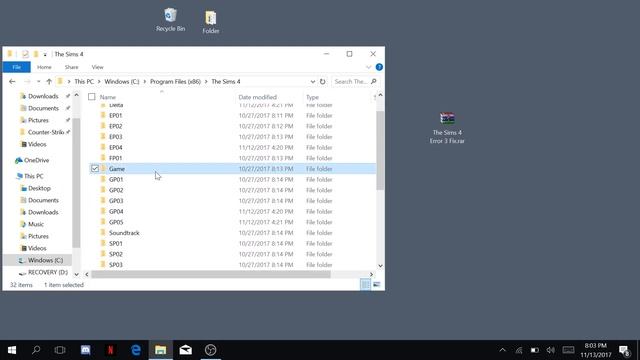
Task: Select The Sims 4 Error 3 Fix.rar file
Action: pos(447,127)
